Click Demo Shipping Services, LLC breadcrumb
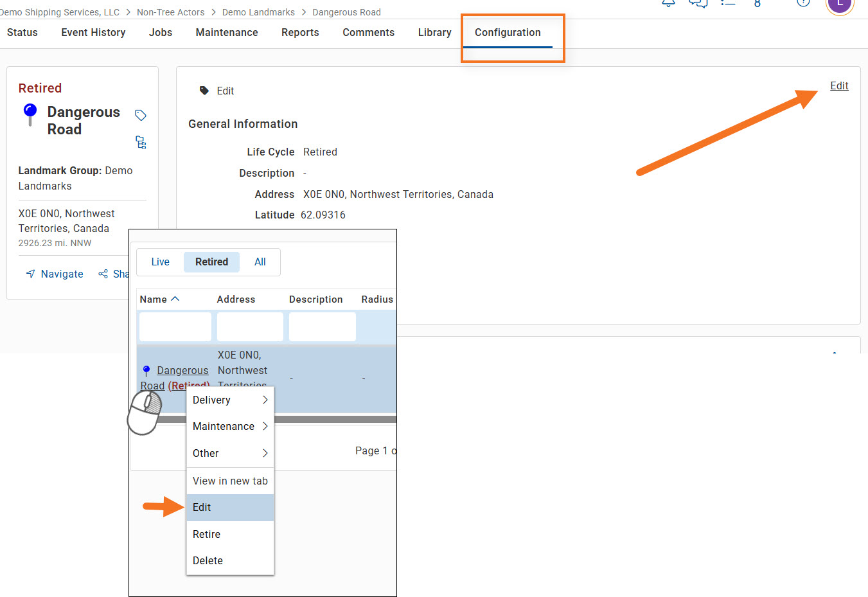The image size is (868, 597). point(60,12)
